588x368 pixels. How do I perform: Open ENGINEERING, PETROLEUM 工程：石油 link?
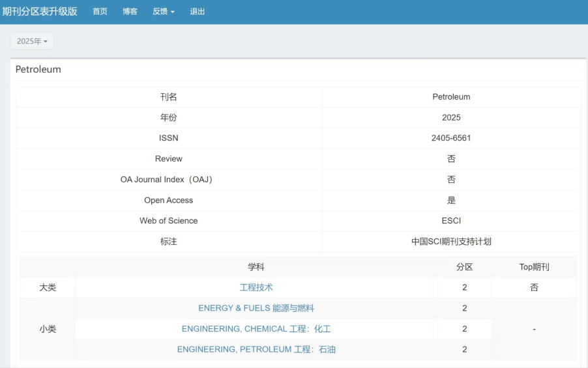(x=256, y=349)
